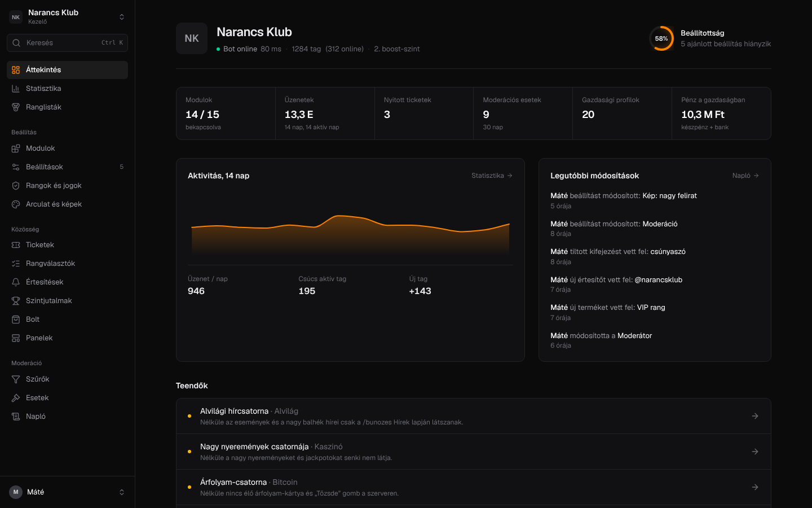This screenshot has width=812, height=508.
Task: Click the Arculat és képek palette icon
Action: (16, 204)
